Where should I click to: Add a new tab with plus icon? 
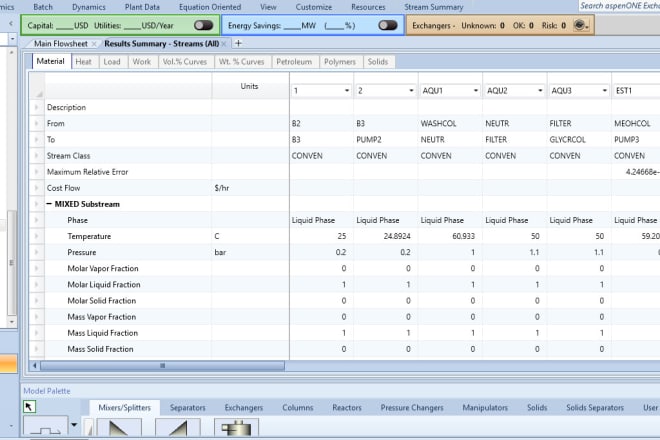pyautogui.click(x=238, y=43)
